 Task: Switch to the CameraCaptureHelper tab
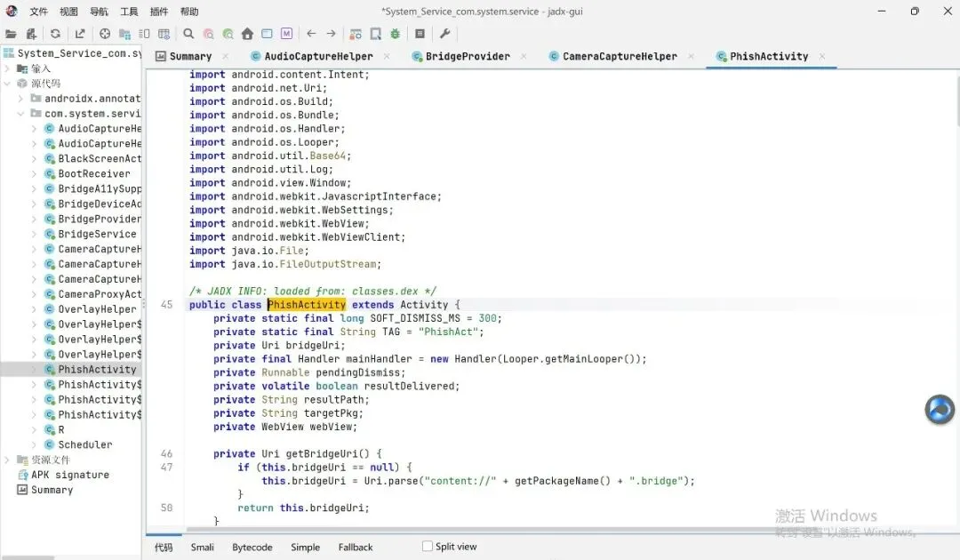[x=620, y=56]
